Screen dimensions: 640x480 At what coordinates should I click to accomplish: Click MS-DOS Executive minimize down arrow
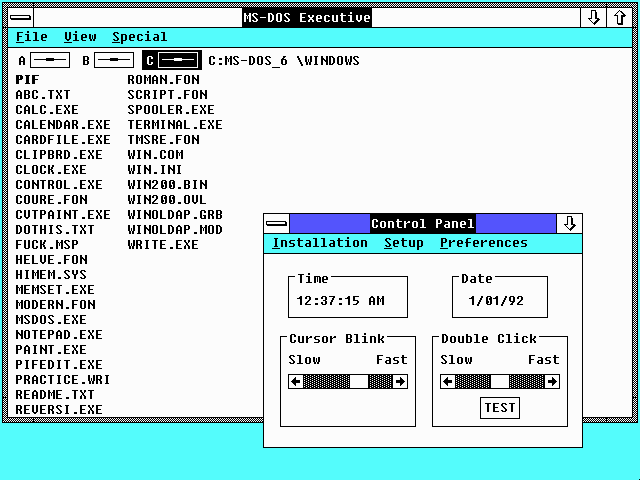point(593,17)
